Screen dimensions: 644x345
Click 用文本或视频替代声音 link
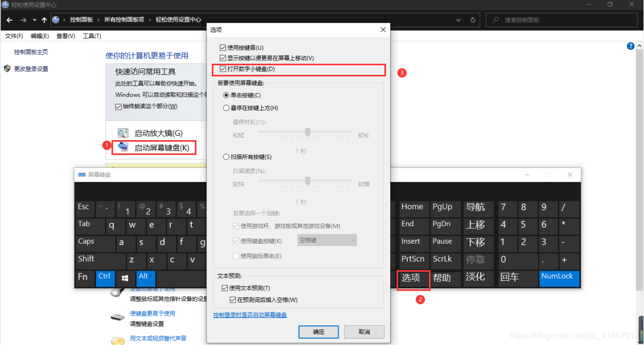[x=158, y=338]
